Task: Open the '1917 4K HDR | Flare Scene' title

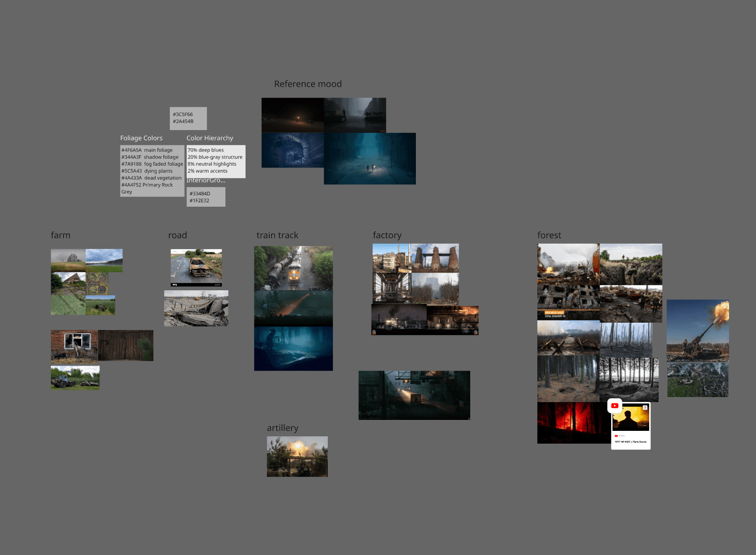Action: 630,442
